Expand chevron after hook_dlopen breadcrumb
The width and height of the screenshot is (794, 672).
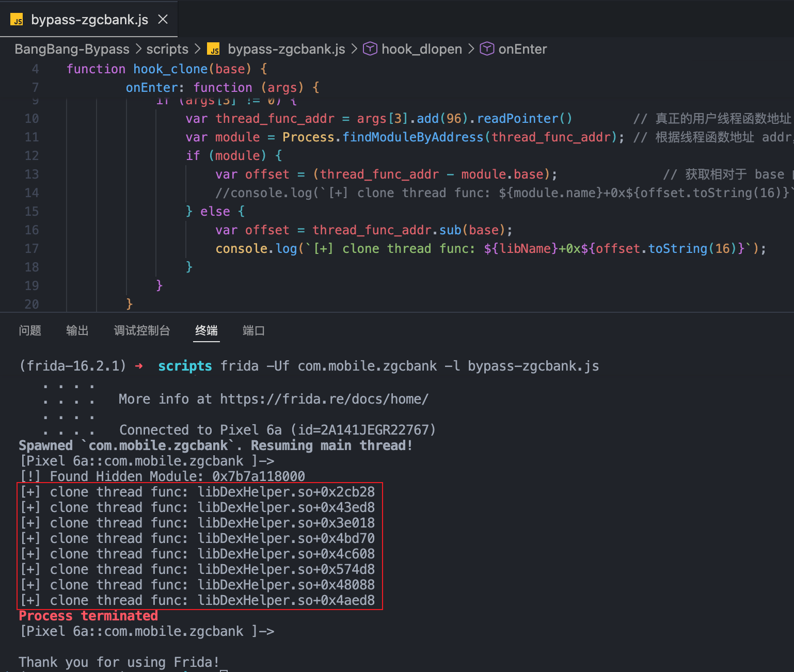click(471, 49)
